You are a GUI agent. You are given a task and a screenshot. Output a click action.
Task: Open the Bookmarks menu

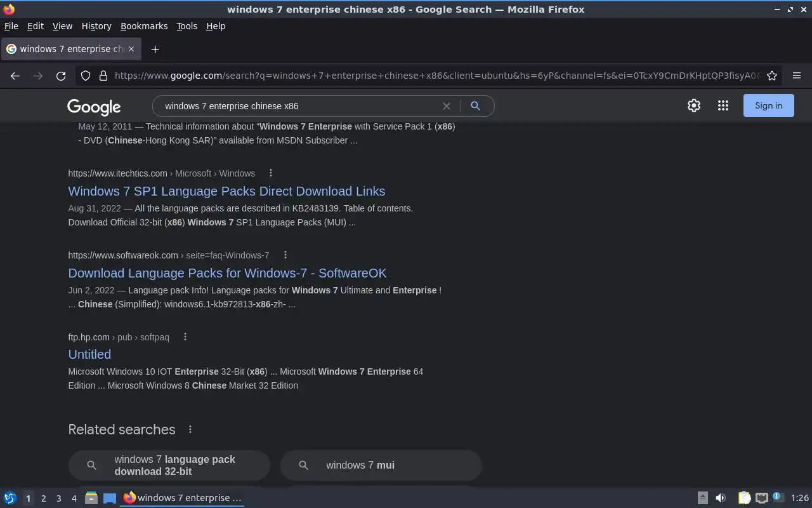(x=144, y=26)
